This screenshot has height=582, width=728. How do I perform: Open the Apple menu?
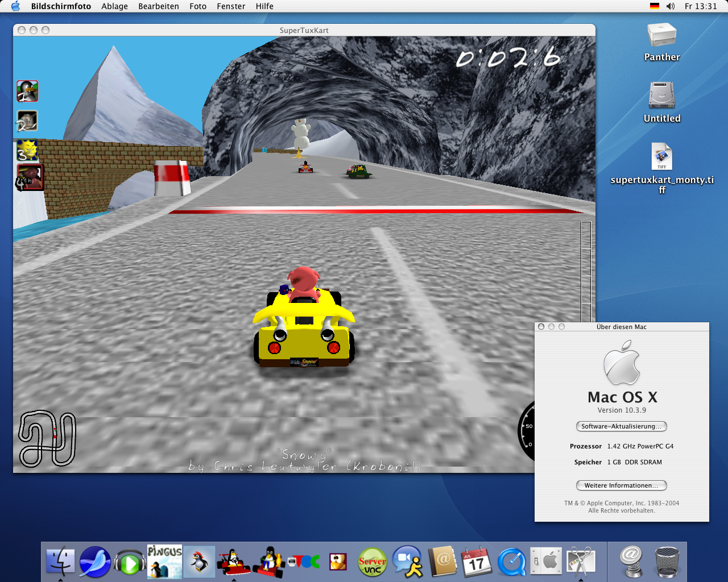15,6
